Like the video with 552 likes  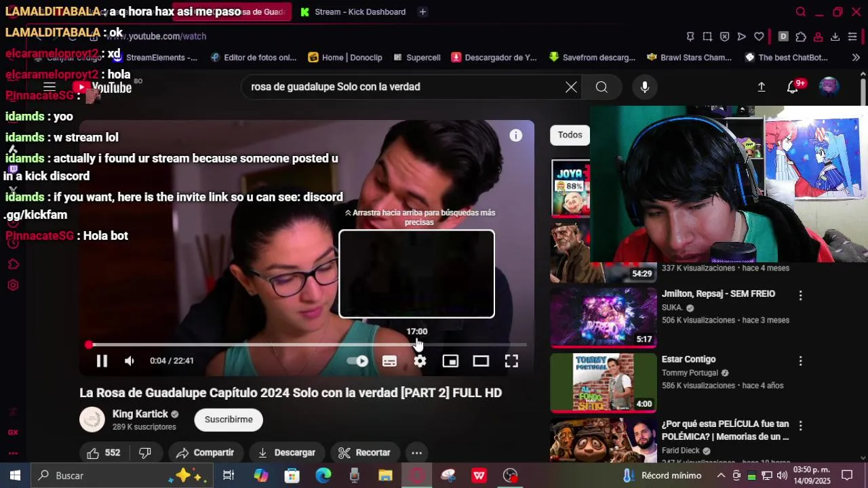coord(104,453)
